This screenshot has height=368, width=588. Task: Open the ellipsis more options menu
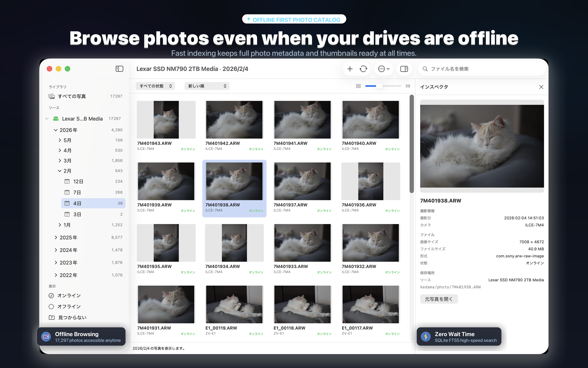[384, 69]
